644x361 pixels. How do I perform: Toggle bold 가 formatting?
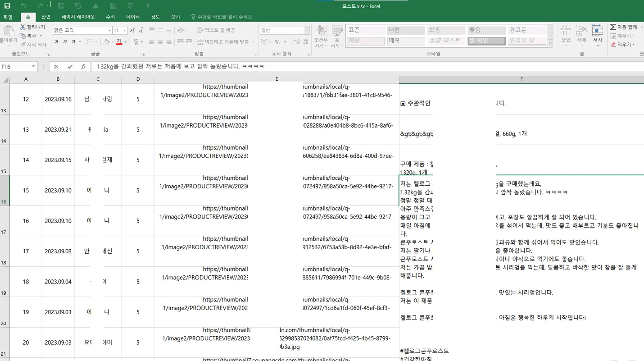coord(57,42)
